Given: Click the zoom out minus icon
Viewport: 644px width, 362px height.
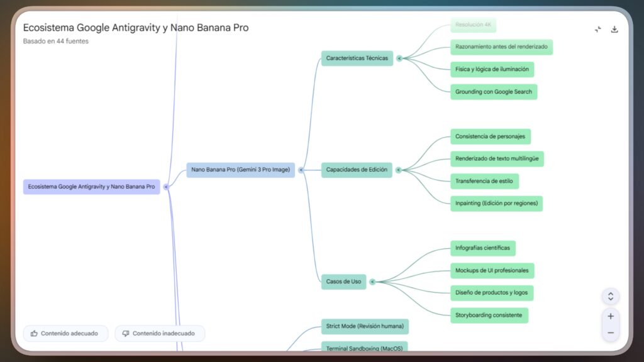Looking at the screenshot, I should [610, 332].
